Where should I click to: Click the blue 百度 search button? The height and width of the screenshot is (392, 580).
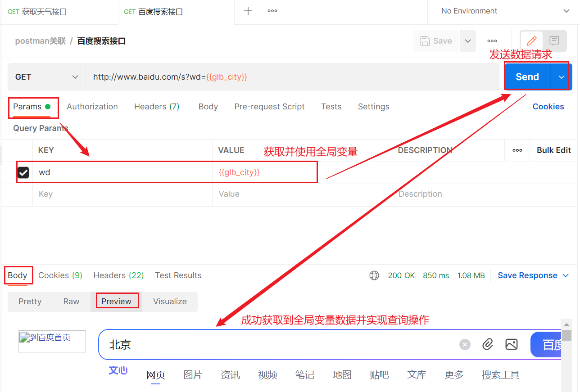546,345
